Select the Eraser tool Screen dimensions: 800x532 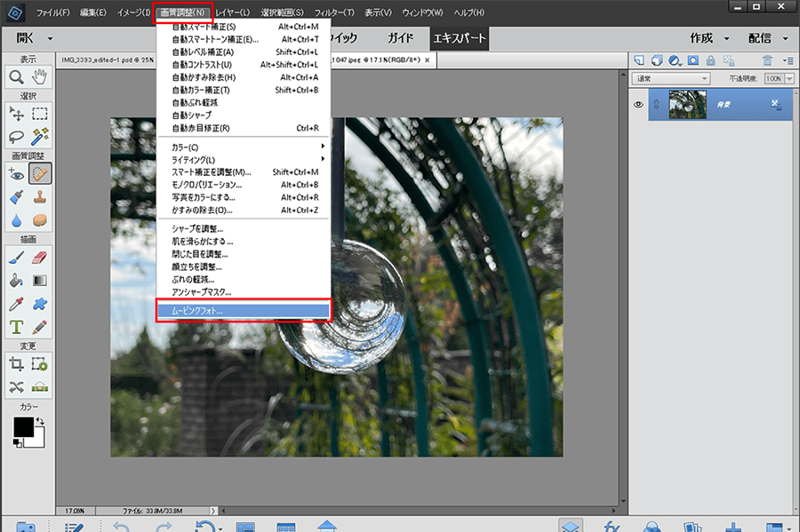click(x=39, y=258)
